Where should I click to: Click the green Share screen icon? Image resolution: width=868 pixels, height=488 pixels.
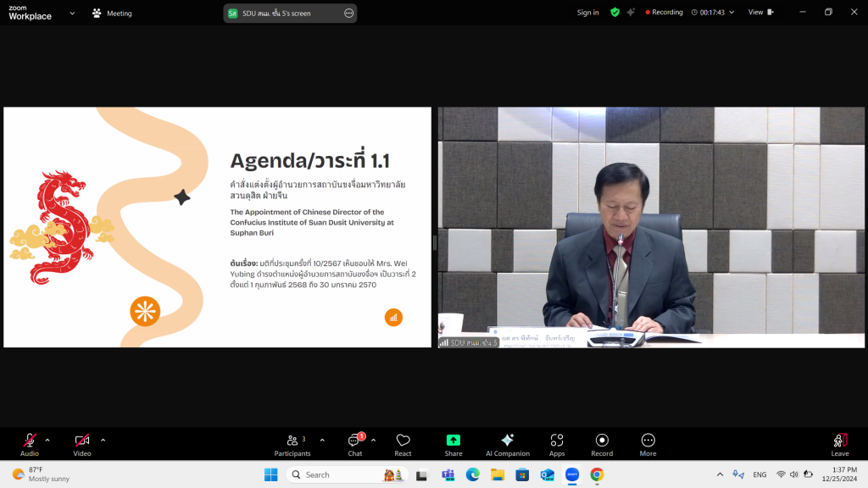click(x=453, y=444)
